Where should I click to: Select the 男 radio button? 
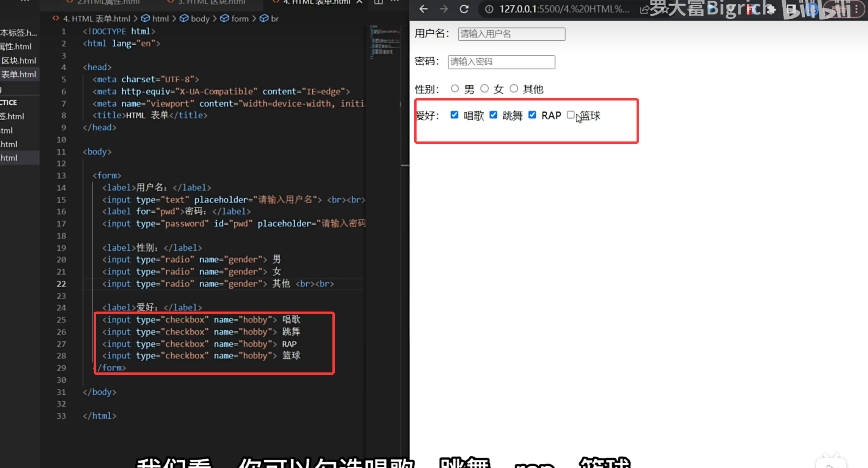click(x=455, y=89)
